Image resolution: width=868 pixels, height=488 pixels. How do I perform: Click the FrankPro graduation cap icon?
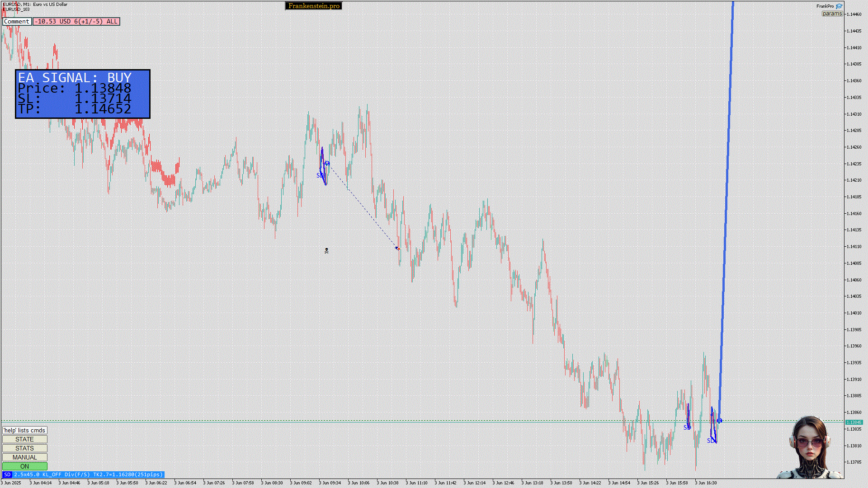point(839,6)
